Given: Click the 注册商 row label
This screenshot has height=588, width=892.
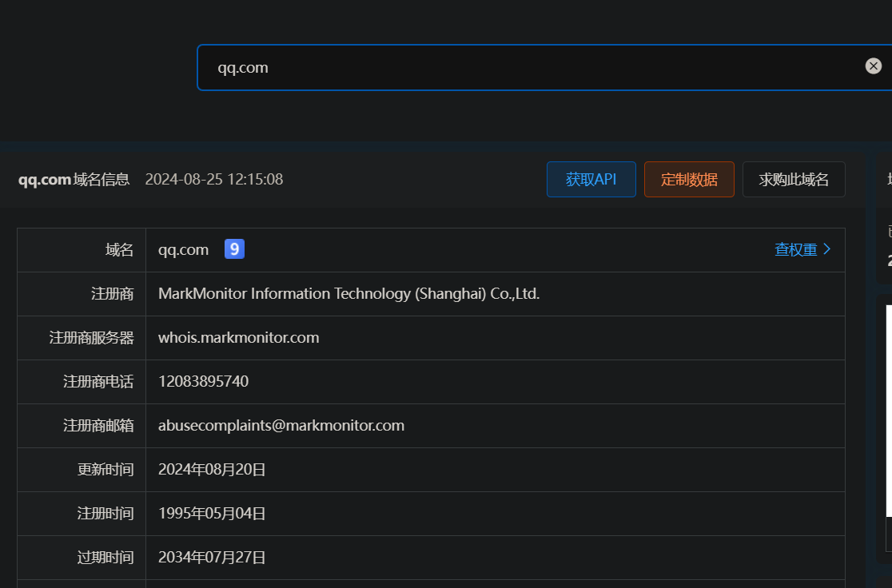Looking at the screenshot, I should tap(112, 293).
